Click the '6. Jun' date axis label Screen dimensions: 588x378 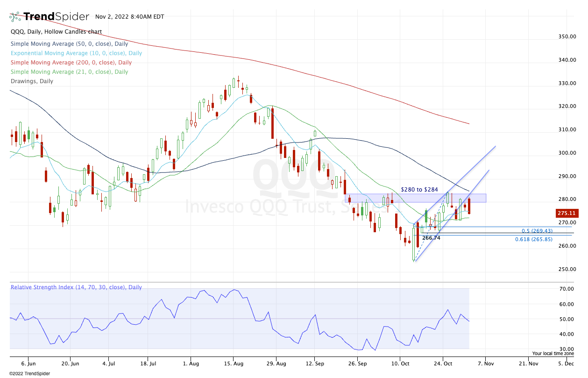coord(28,363)
